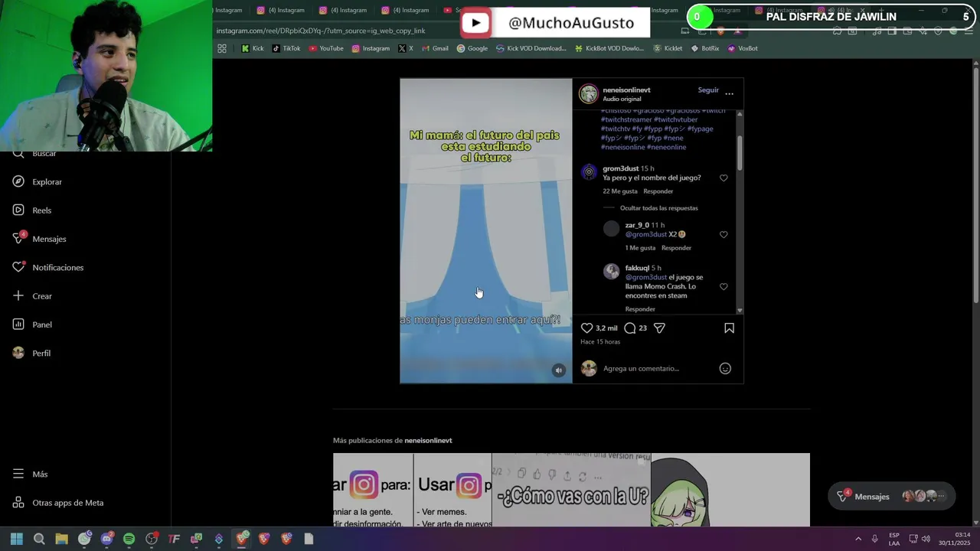Share the reel with the paper-plane icon
The image size is (980, 551).
(x=659, y=328)
